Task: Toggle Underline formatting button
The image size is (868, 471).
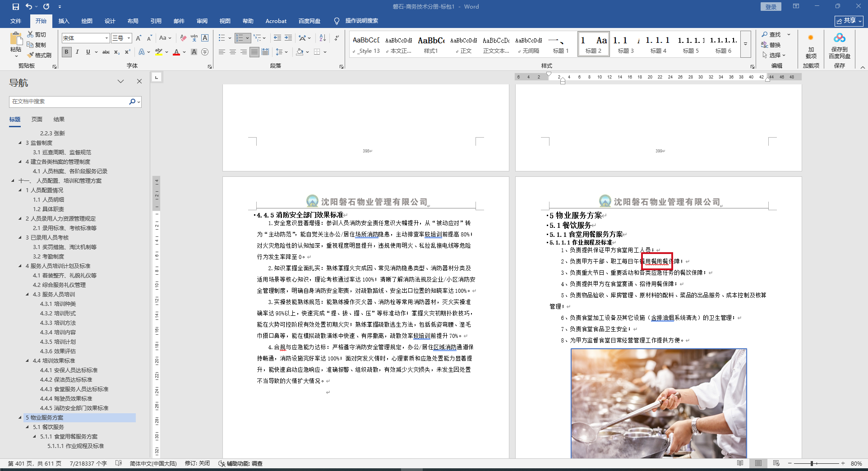Action: point(88,52)
